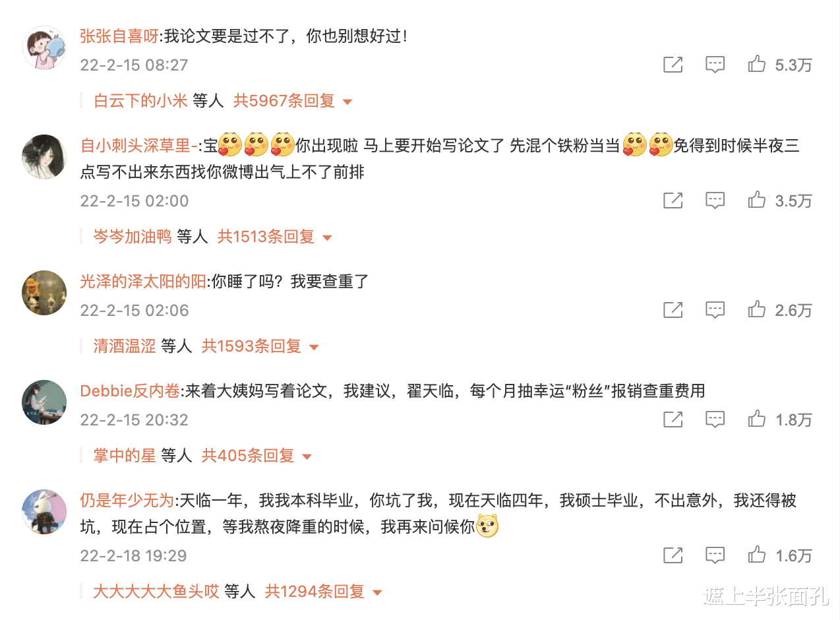Open reply box on 张张自喜呀's comment

point(715,65)
